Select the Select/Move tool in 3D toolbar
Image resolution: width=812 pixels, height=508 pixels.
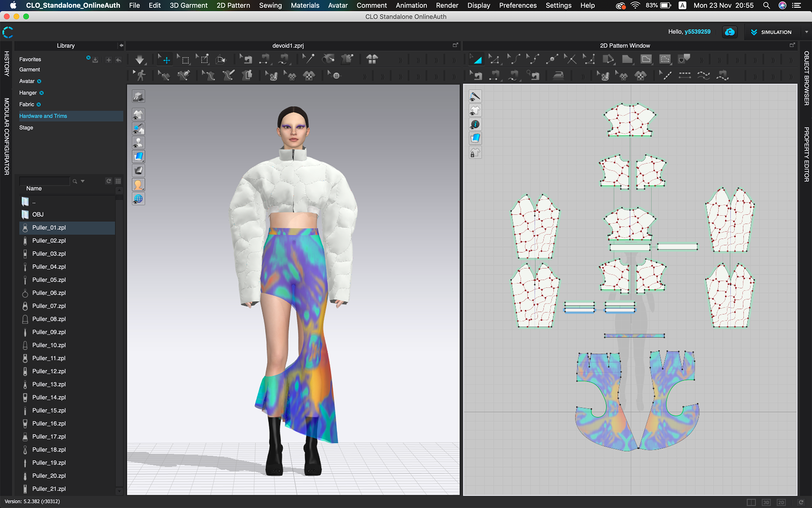(164, 60)
